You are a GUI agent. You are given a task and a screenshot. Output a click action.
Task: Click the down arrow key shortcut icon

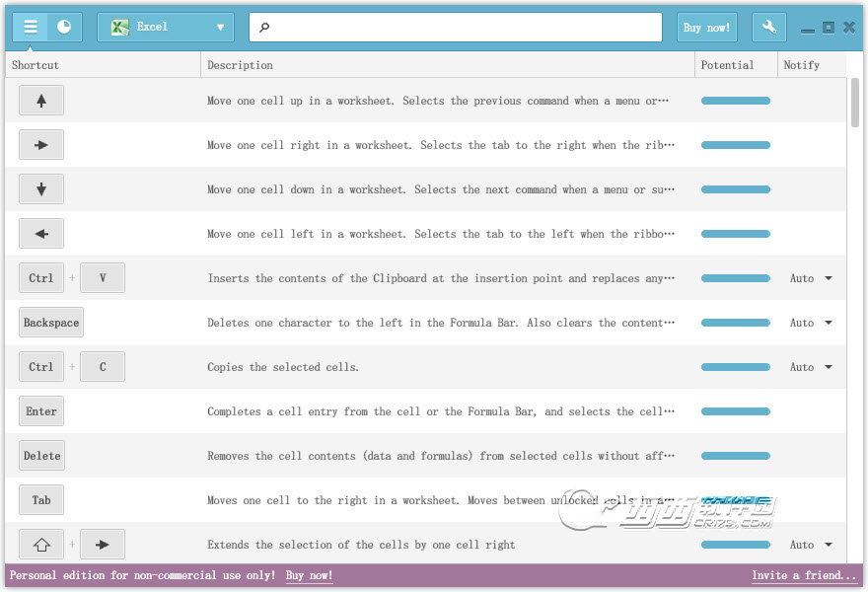[x=41, y=188]
